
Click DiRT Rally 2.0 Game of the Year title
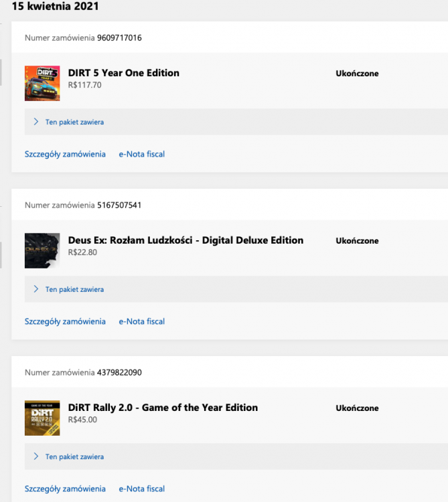click(x=163, y=408)
